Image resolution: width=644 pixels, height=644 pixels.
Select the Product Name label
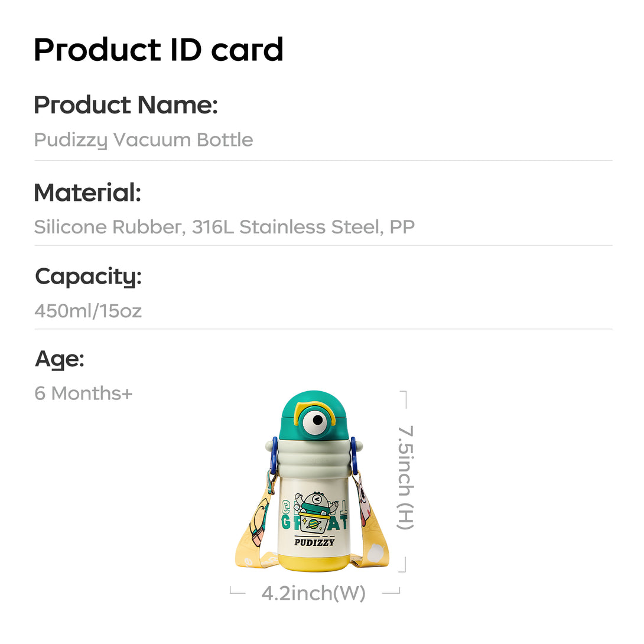126,105
